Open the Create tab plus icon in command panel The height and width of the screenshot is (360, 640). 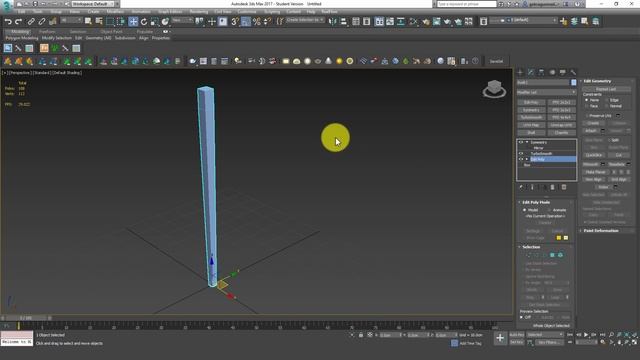pos(520,72)
